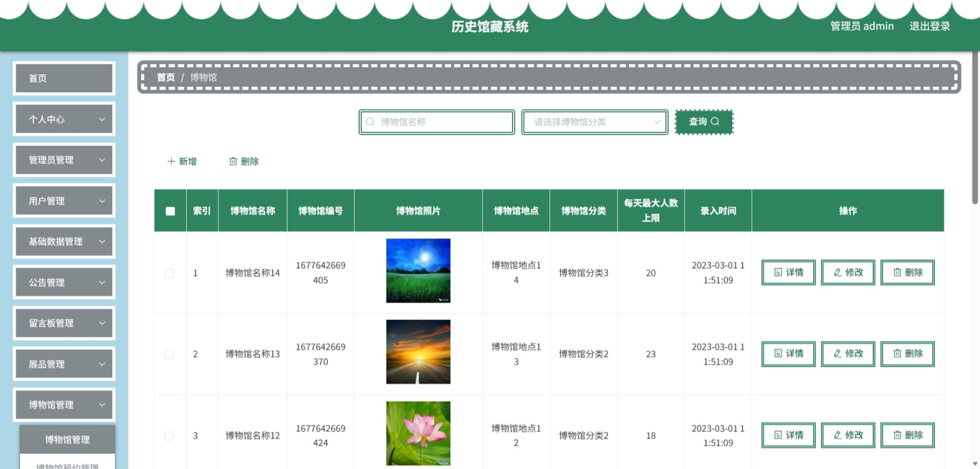
Task: Expand the 个人中心 sidebar menu
Action: (64, 119)
